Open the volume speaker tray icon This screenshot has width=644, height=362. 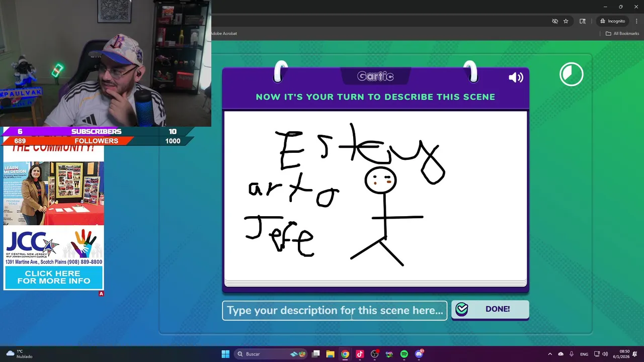click(605, 354)
